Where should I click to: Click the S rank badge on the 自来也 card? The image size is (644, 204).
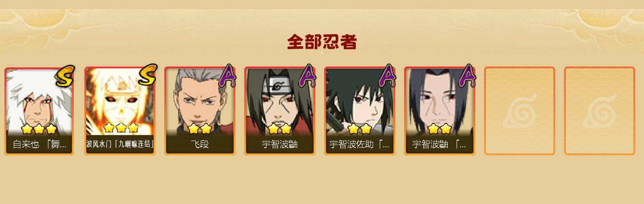(66, 75)
